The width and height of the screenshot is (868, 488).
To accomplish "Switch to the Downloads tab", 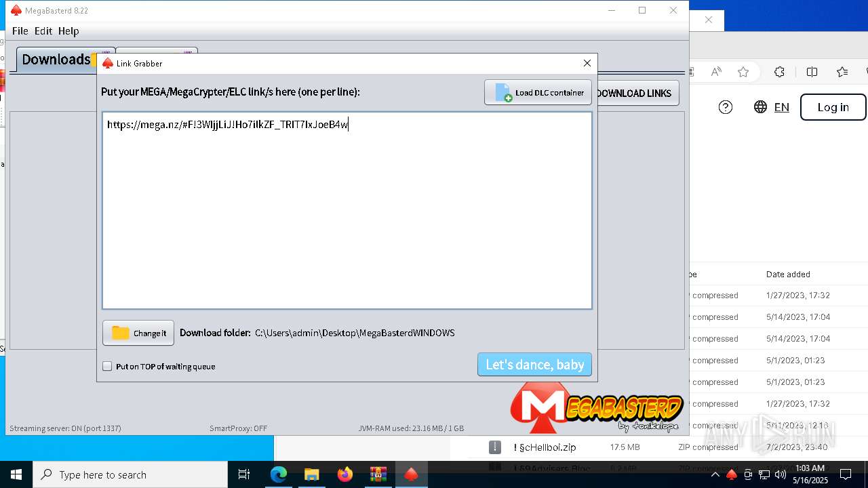I will 56,60.
